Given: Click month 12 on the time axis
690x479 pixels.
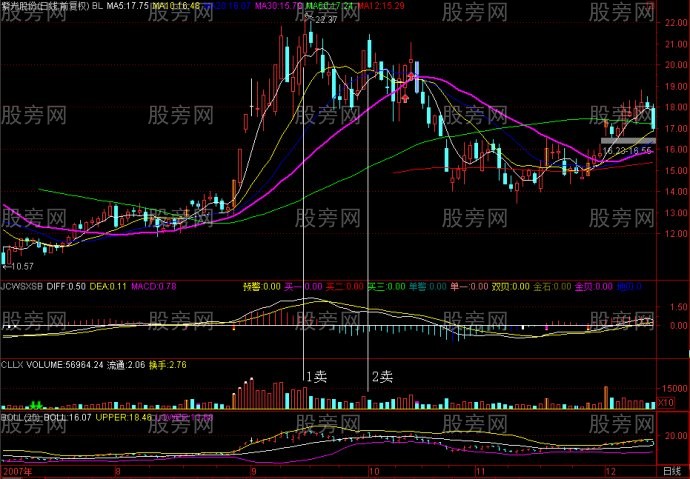Looking at the screenshot, I should [613, 472].
